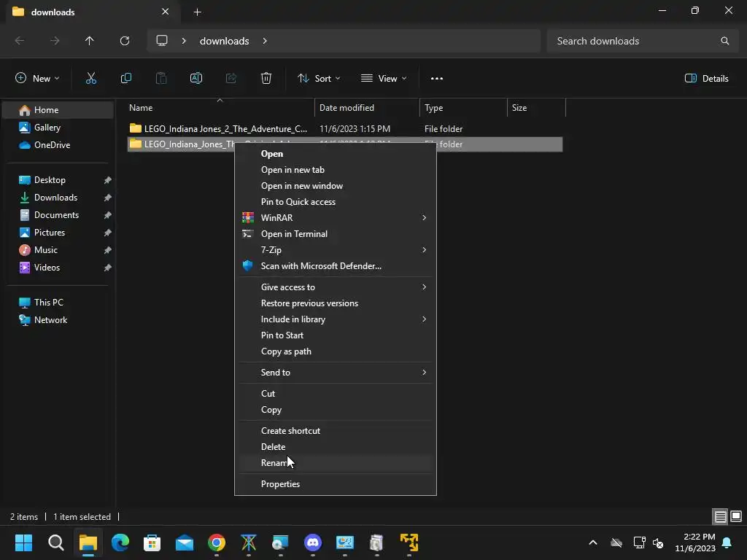Screen dimensions: 747x560
Task: Open the New dropdown menu
Action: (37, 79)
